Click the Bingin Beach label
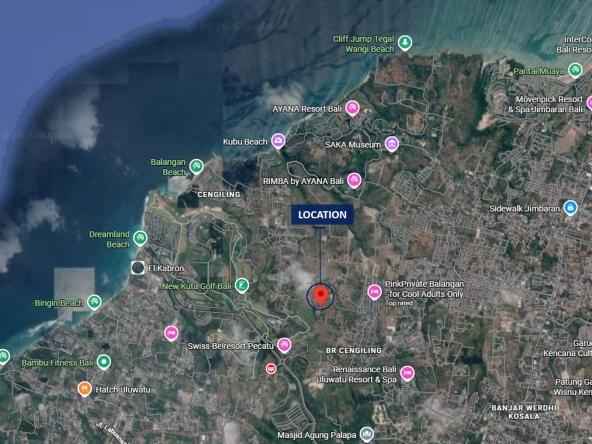 (59, 303)
